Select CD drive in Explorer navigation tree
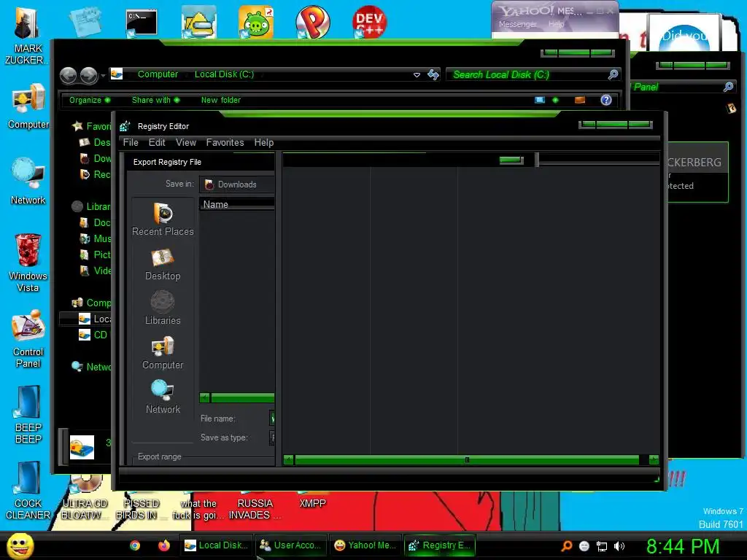This screenshot has height=560, width=747. coord(93,335)
